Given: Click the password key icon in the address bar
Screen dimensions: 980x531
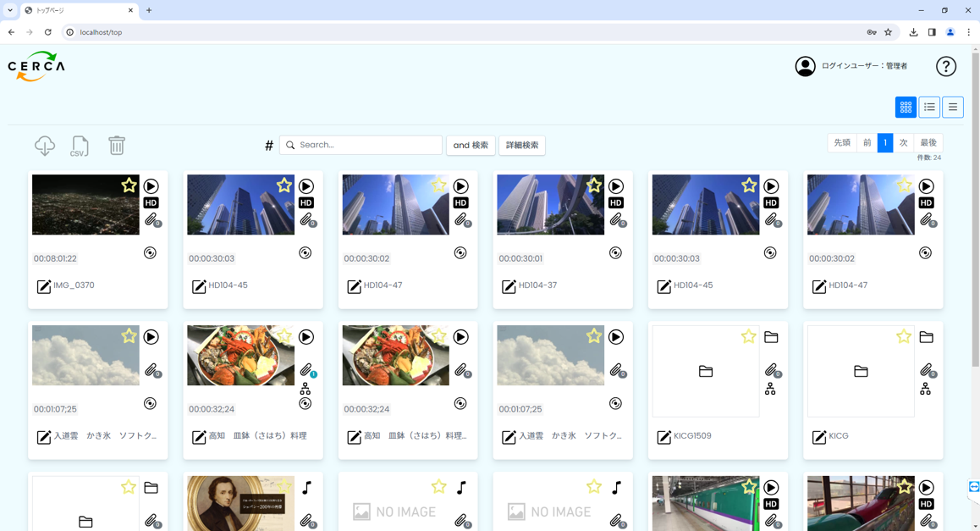Looking at the screenshot, I should [871, 32].
